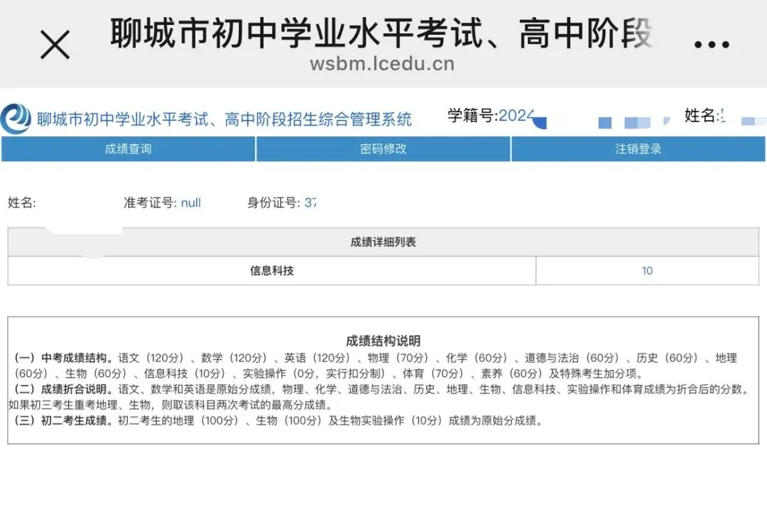Click the score value 10
Image resolution: width=767 pixels, height=532 pixels.
coord(647,271)
